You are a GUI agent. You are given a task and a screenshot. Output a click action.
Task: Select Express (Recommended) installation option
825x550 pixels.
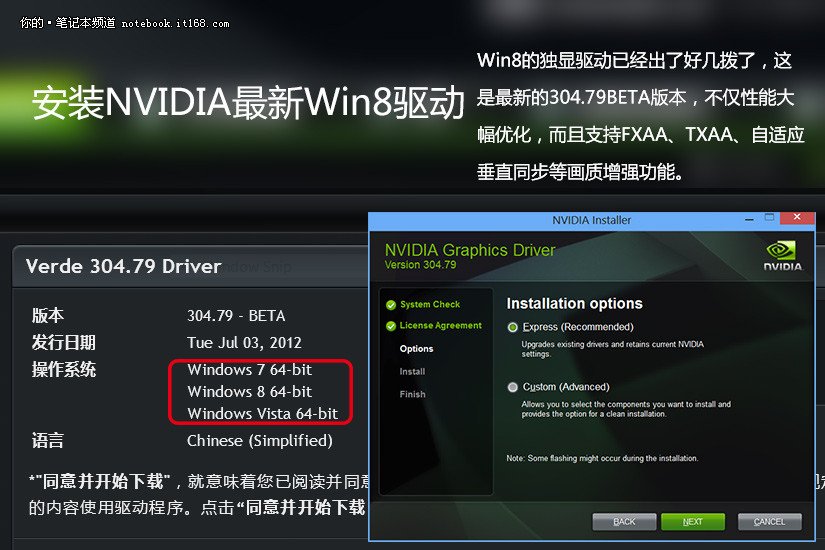[x=512, y=327]
